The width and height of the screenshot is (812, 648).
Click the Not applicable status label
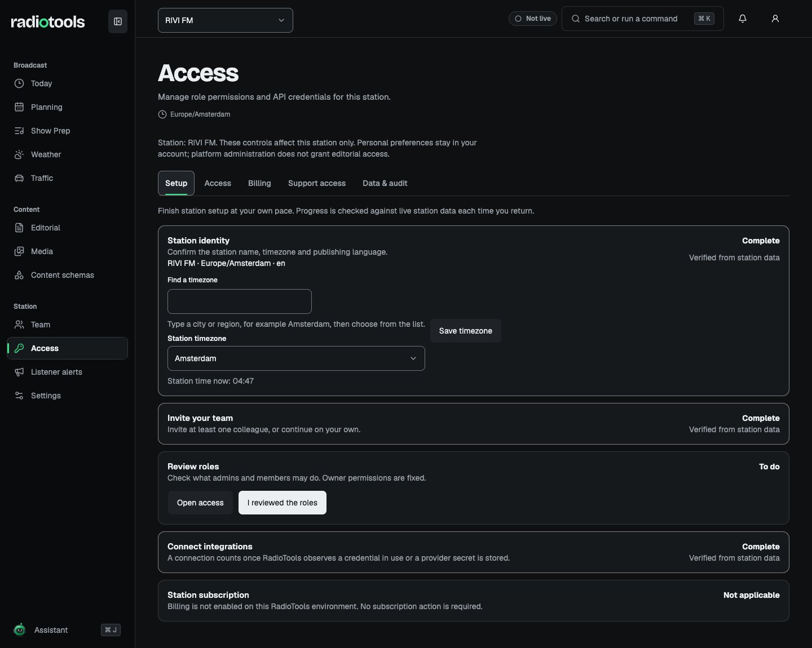pyautogui.click(x=752, y=595)
